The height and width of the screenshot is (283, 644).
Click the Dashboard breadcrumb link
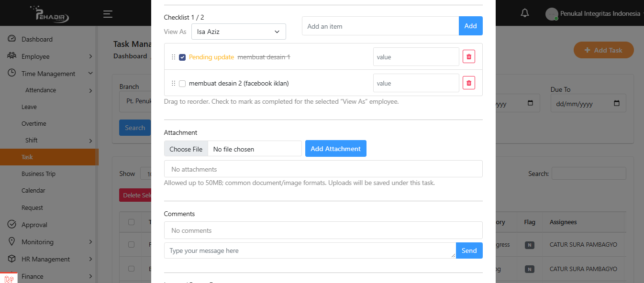[130, 56]
